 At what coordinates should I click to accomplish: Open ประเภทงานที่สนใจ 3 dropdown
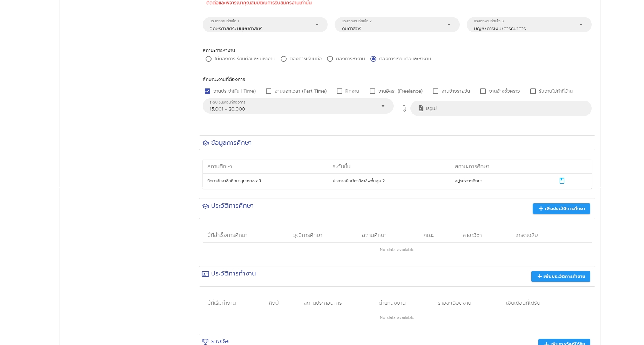coord(529,25)
